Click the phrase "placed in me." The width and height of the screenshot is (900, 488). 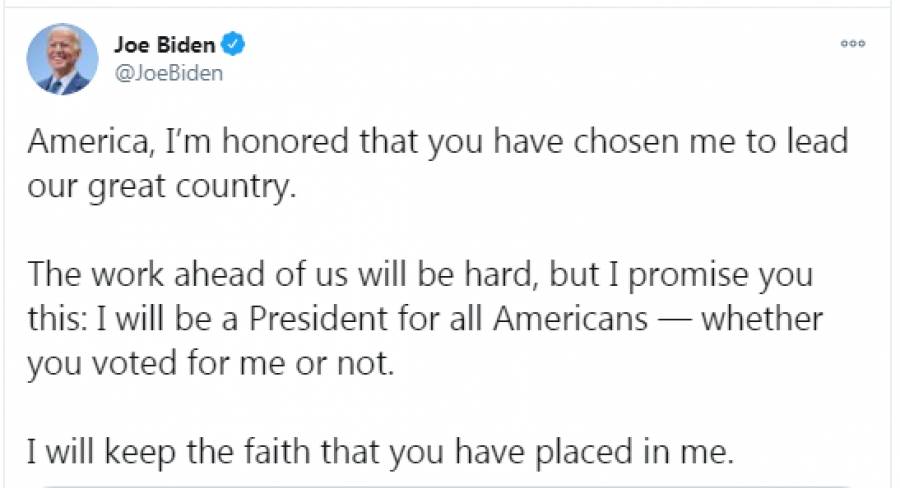click(x=639, y=452)
